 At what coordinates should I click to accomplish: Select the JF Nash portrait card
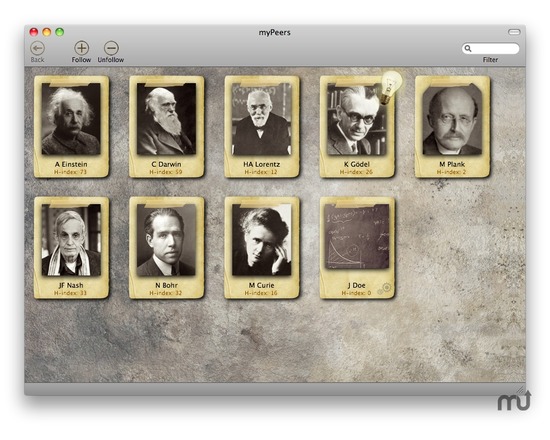[71, 248]
